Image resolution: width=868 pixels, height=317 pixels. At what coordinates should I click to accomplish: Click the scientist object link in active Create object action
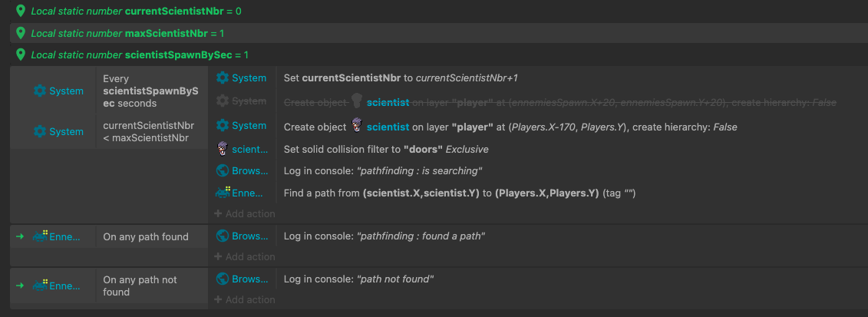click(388, 127)
